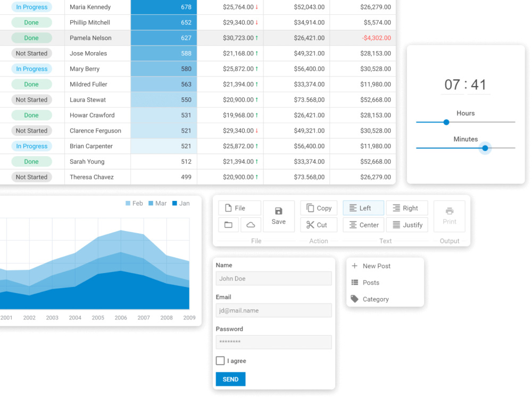Click the negative value -$4,302.00
This screenshot has width=532, height=398.
click(376, 38)
